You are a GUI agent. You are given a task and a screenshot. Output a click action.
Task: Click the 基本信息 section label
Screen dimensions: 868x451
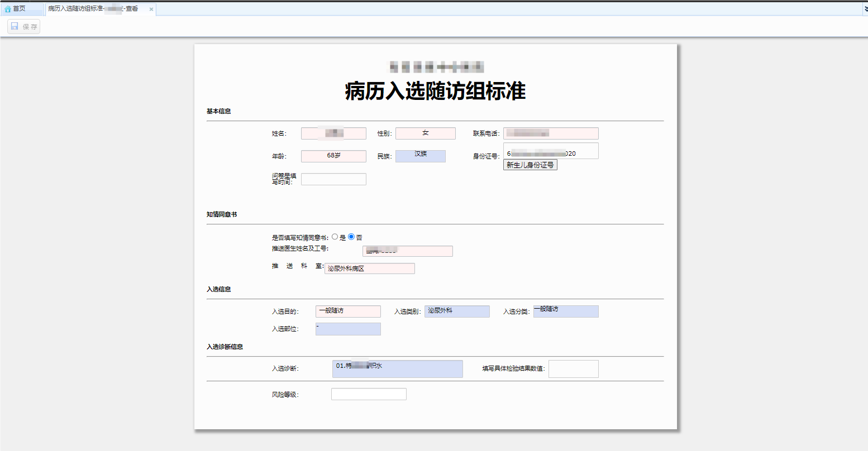(219, 111)
